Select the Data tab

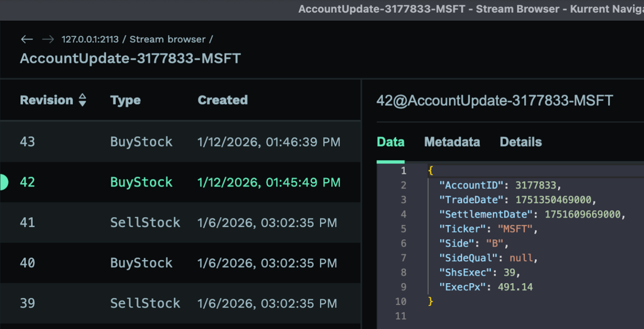tap(390, 142)
